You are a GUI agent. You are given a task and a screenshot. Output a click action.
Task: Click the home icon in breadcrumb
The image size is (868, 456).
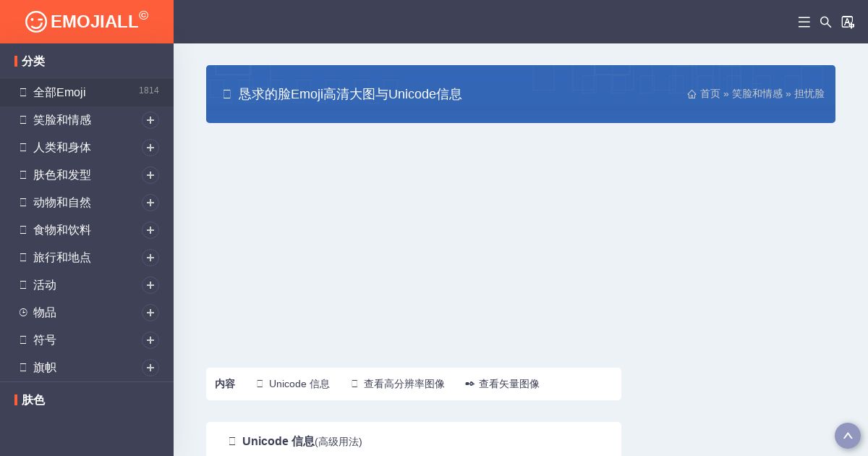click(692, 94)
